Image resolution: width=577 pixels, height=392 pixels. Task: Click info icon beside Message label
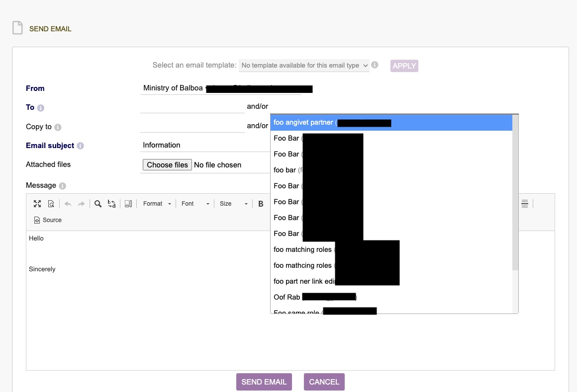[62, 186]
